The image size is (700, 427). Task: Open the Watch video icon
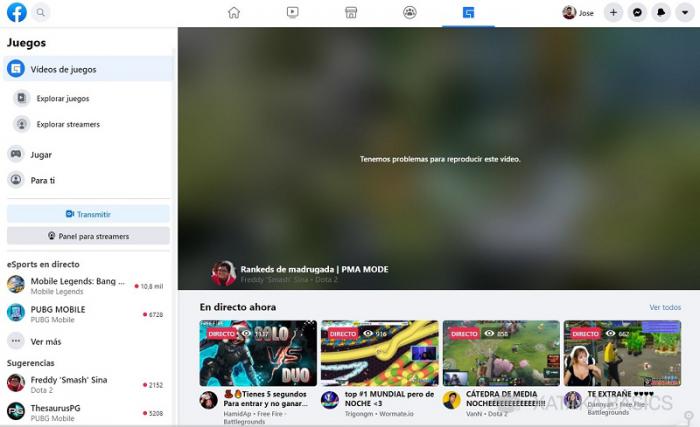pos(292,12)
